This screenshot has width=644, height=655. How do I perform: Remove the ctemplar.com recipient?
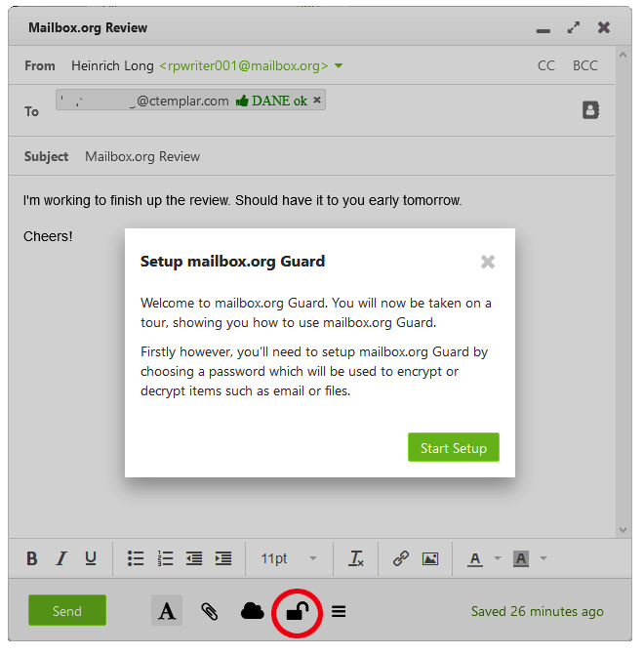pos(317,101)
